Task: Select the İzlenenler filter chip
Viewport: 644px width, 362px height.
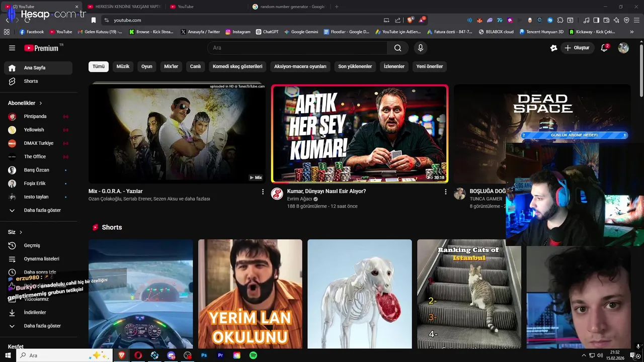Action: click(394, 66)
